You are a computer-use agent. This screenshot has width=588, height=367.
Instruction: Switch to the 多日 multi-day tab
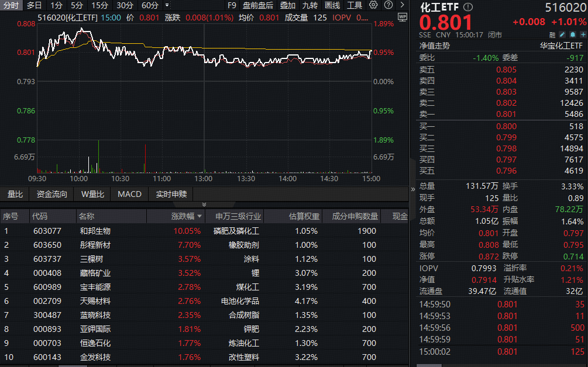(x=35, y=5)
